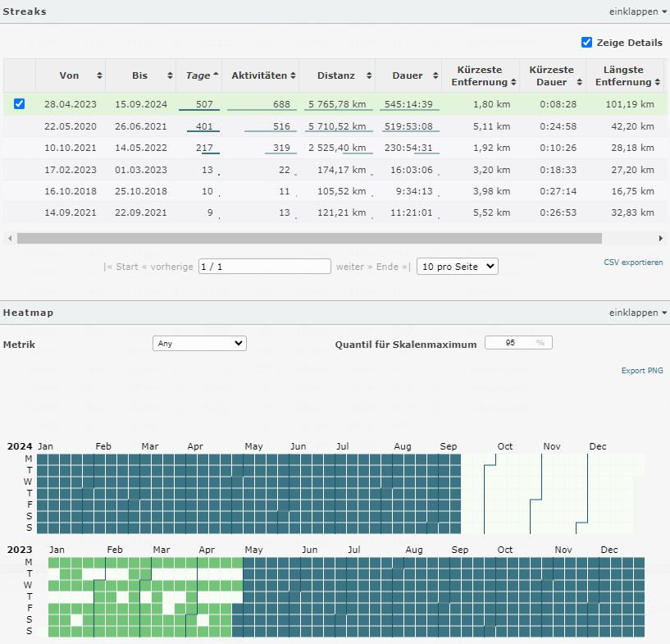Open the 10 pro Seite dropdown
This screenshot has height=644, width=670.
click(x=457, y=267)
